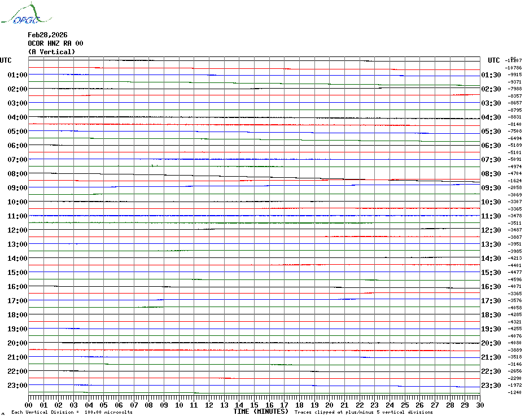The height and width of the screenshot is (420, 525).
Task: Select the offset value -1240
Action: tap(515, 392)
